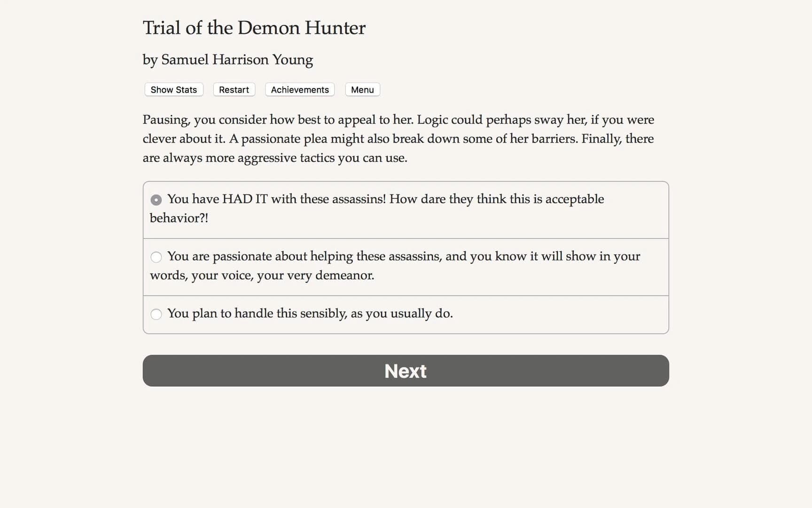The height and width of the screenshot is (508, 812).
Task: Open Achievements from the top toolbar
Action: [299, 89]
